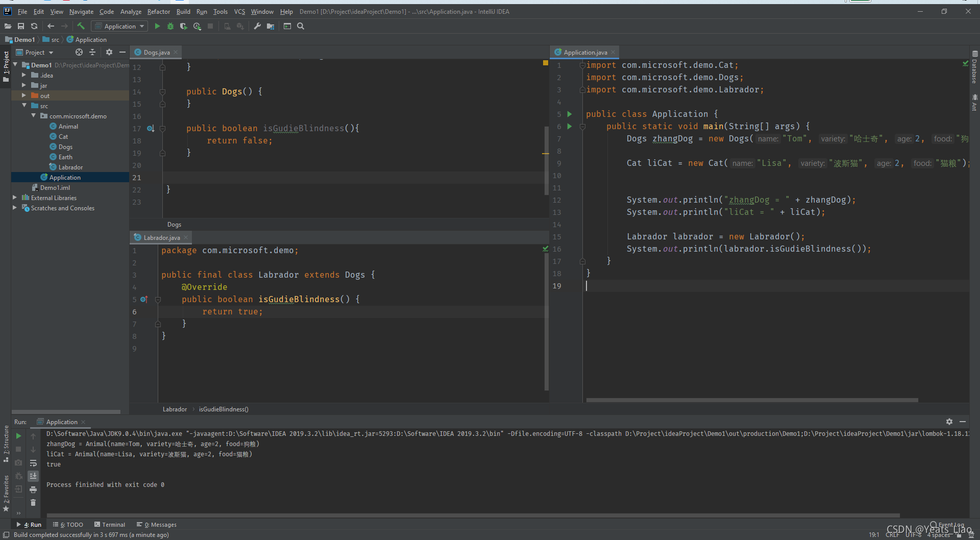Click the Save All floppy disk icon
The image size is (980, 540).
point(21,26)
